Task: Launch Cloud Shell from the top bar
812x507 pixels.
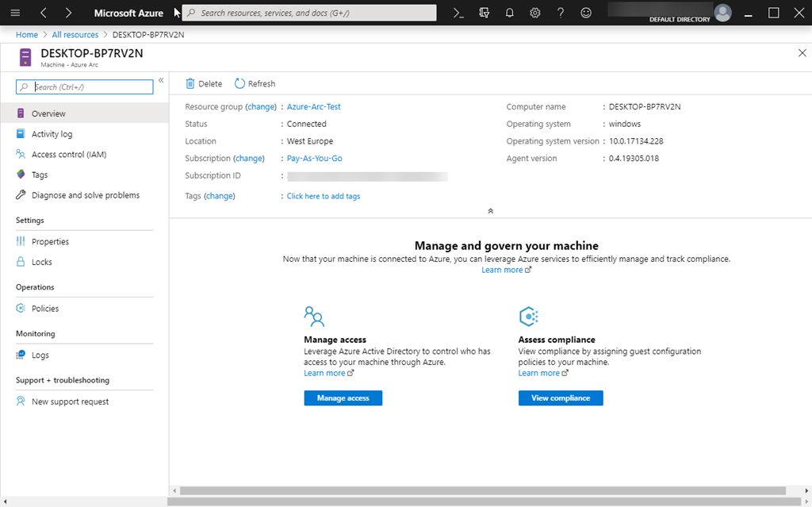Action: (x=458, y=13)
